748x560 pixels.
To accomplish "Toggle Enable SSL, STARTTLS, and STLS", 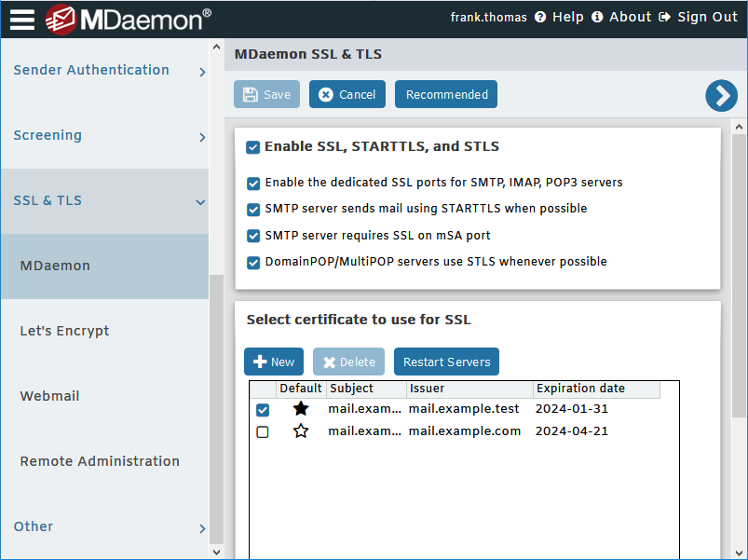I will 252,147.
